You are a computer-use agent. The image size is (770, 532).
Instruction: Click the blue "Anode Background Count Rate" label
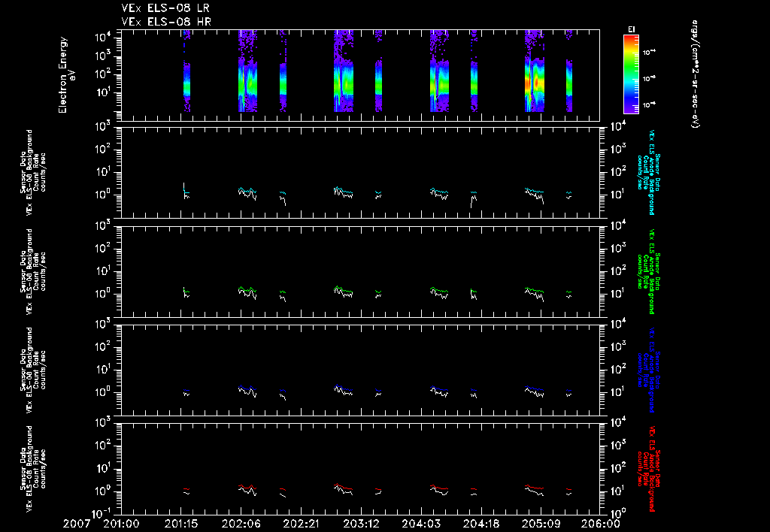click(x=649, y=370)
